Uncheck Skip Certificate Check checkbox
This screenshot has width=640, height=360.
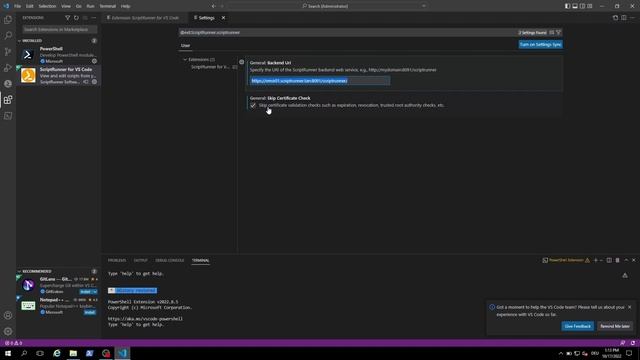pyautogui.click(x=253, y=105)
